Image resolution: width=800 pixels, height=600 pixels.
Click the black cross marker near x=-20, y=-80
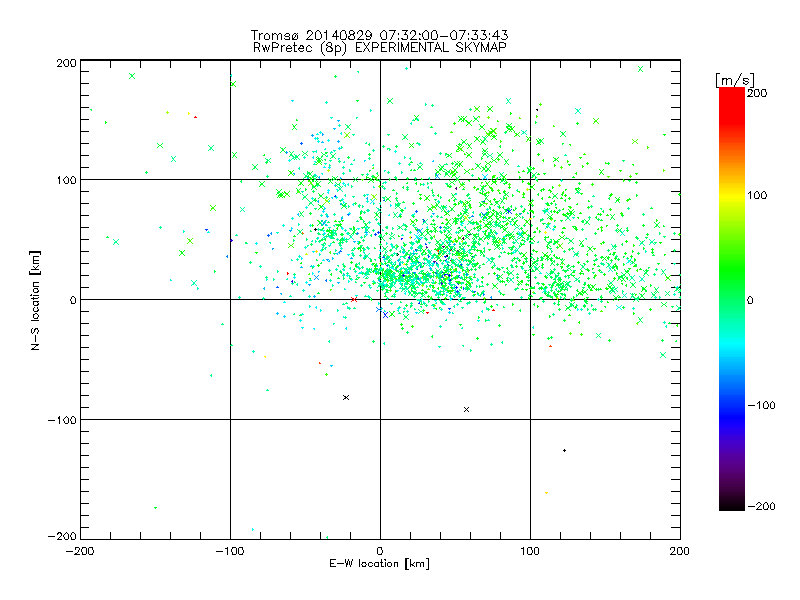click(346, 397)
